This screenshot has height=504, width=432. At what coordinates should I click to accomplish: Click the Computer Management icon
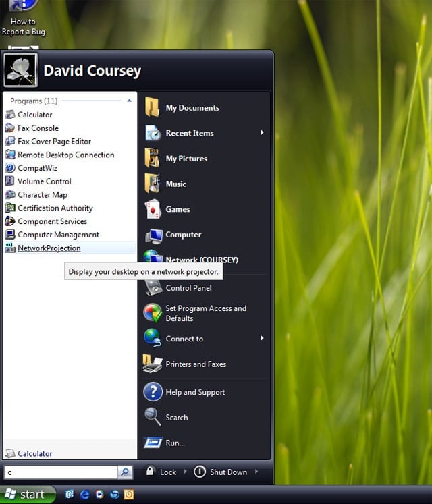coord(10,235)
